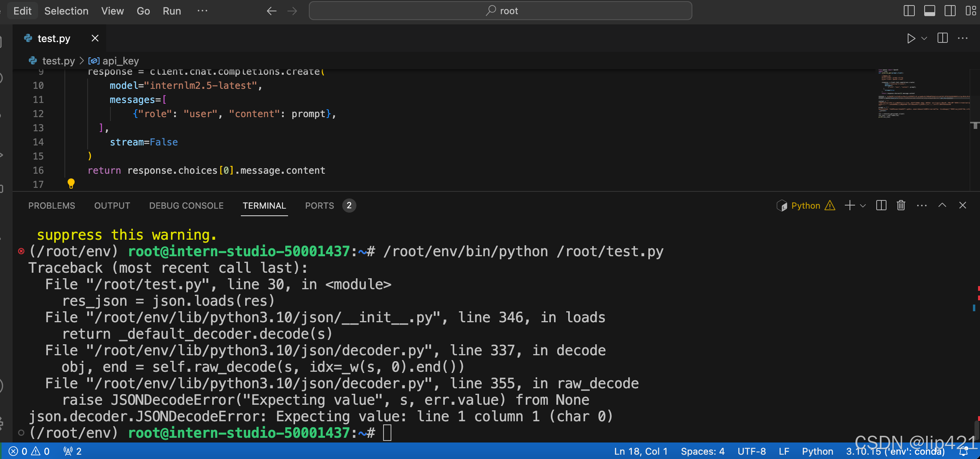Image resolution: width=980 pixels, height=459 pixels.
Task: Maximize panel with the up chevron
Action: click(x=942, y=206)
